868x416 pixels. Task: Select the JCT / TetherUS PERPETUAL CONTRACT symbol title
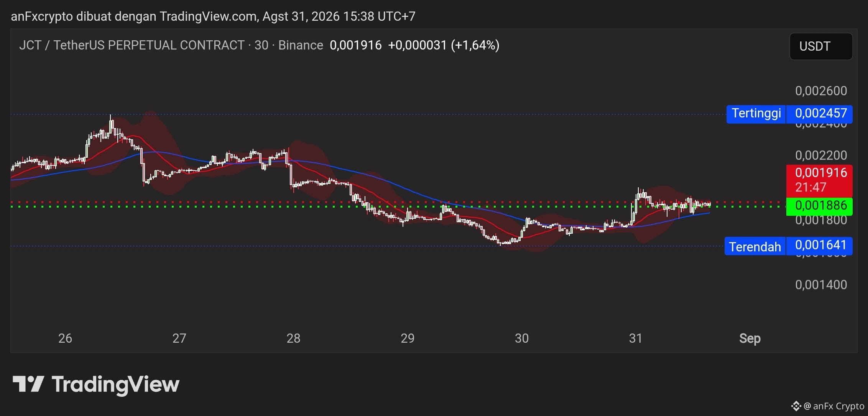(132, 45)
